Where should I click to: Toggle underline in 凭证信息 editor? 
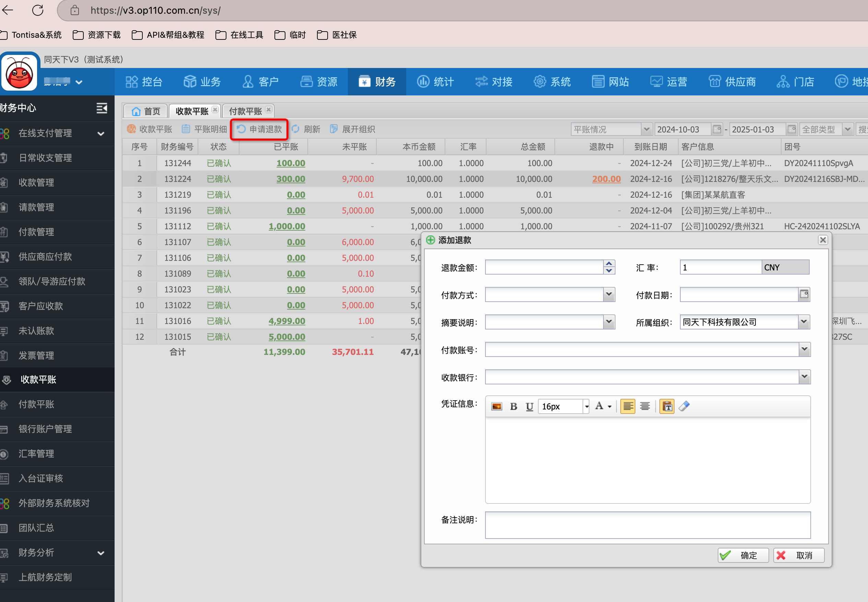[x=529, y=406]
